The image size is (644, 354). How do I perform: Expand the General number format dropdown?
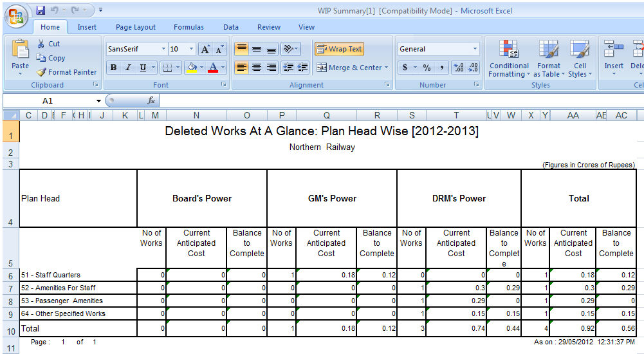tap(475, 49)
